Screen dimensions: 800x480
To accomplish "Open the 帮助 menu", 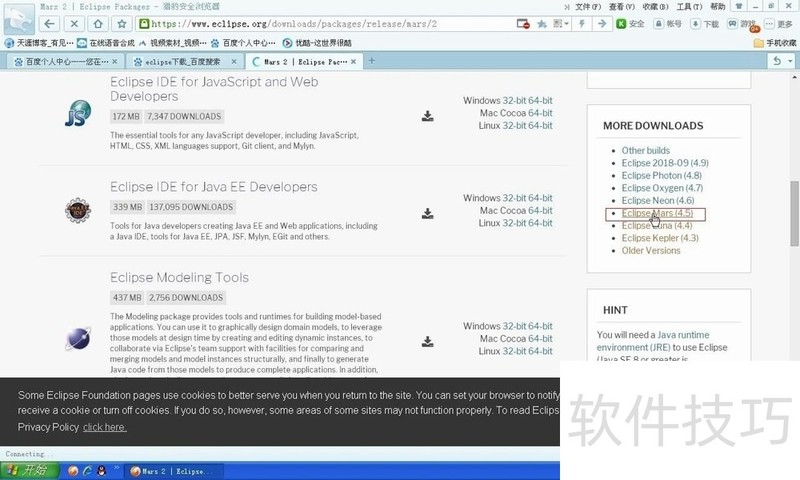I will 718,7.
